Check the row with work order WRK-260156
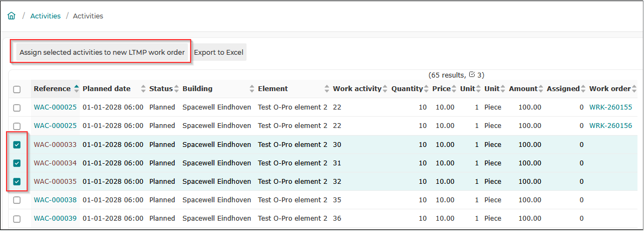This screenshot has width=644, height=231. point(17,126)
